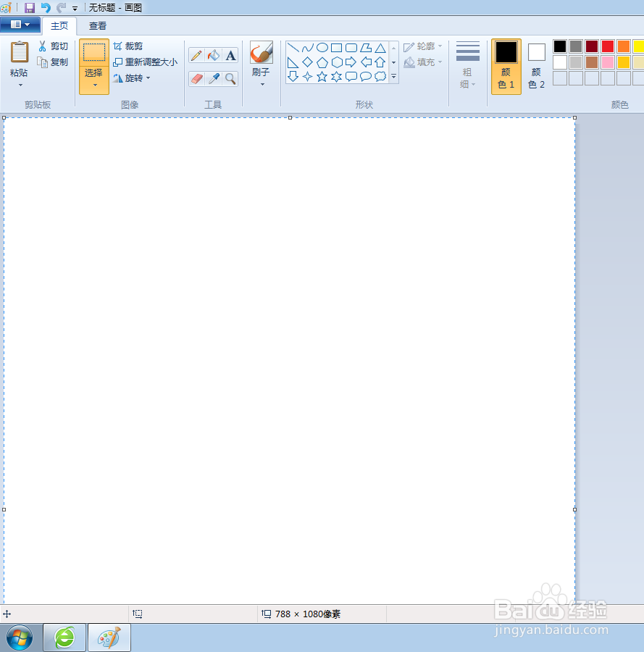Screen dimensions: 644x652
Task: Click the Brushes icon
Action: pos(262,52)
